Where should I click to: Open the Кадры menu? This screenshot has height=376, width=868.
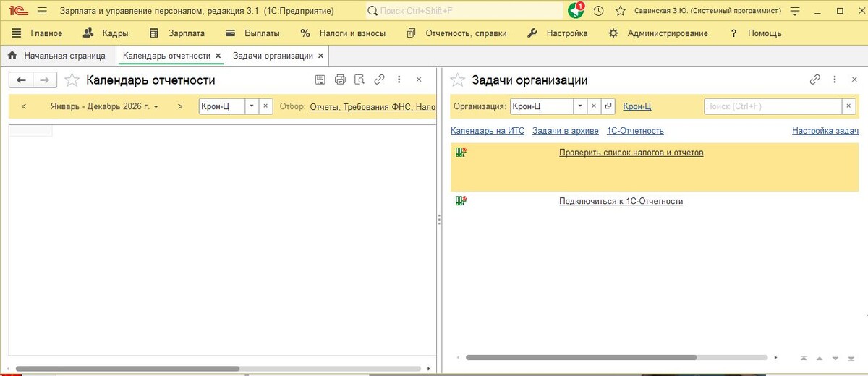tap(106, 33)
